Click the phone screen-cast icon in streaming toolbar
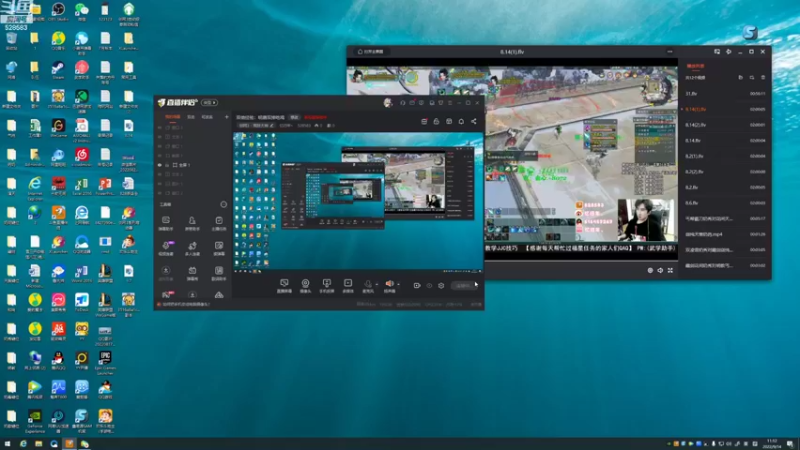Image resolution: width=800 pixels, height=450 pixels. click(327, 286)
